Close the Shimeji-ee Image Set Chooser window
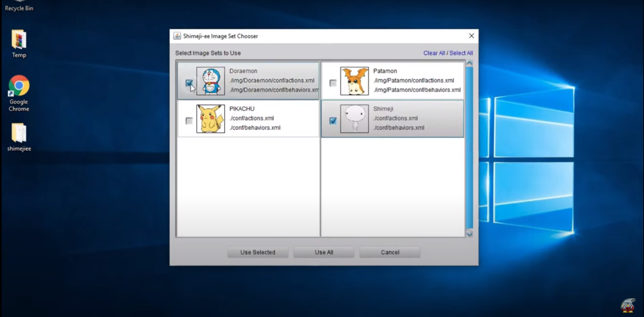Image resolution: width=644 pixels, height=317 pixels. [471, 36]
